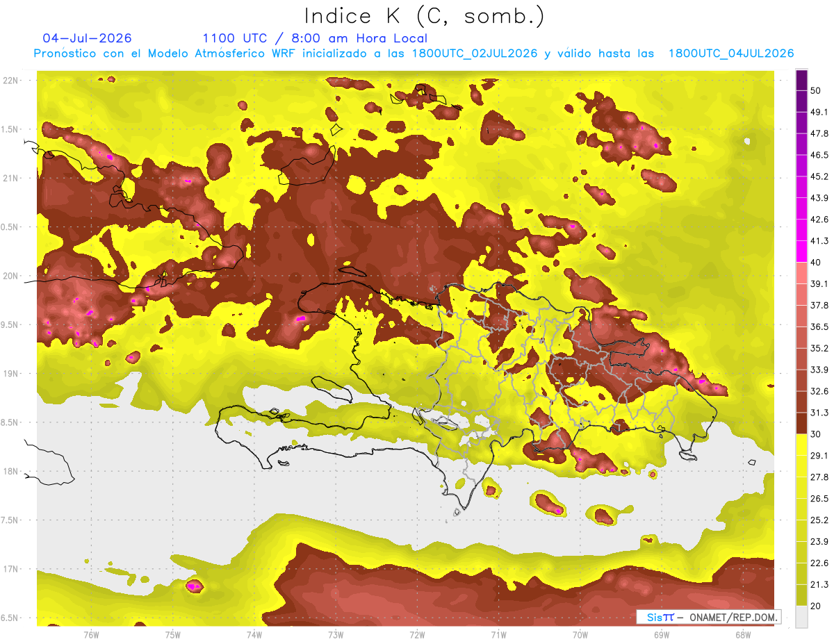Click the '22.6' colorbar value

(819, 563)
